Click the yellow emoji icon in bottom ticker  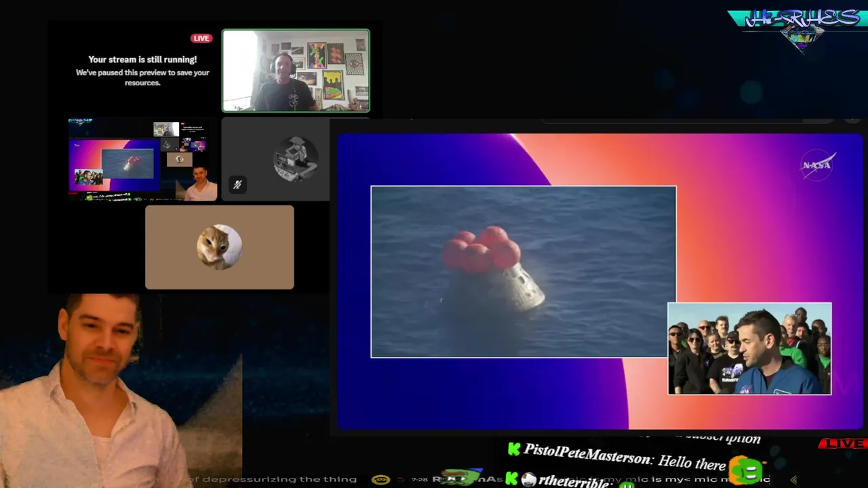(x=380, y=479)
